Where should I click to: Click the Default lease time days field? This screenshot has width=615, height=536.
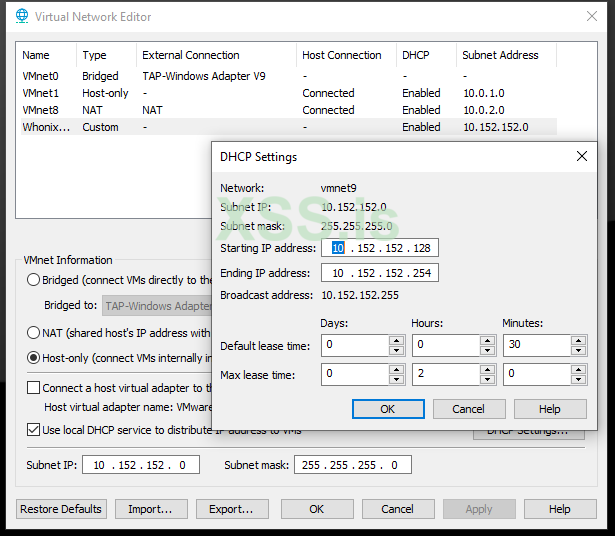click(x=355, y=345)
